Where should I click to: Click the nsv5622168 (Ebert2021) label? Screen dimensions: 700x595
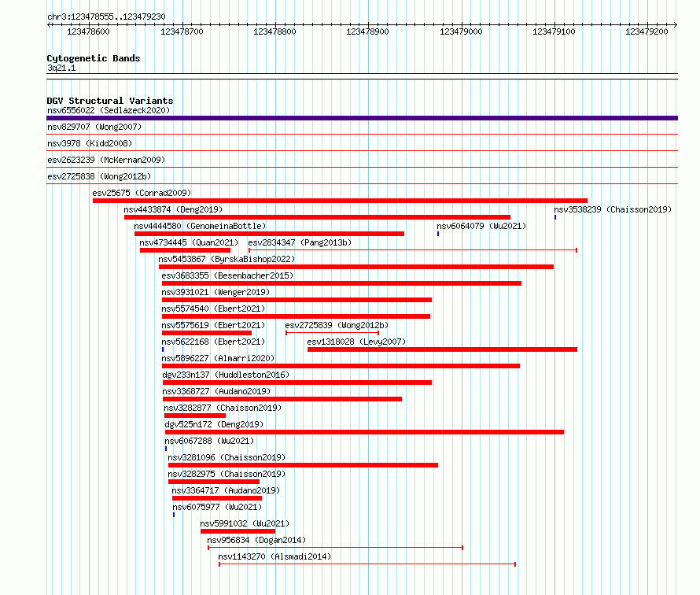[213, 342]
